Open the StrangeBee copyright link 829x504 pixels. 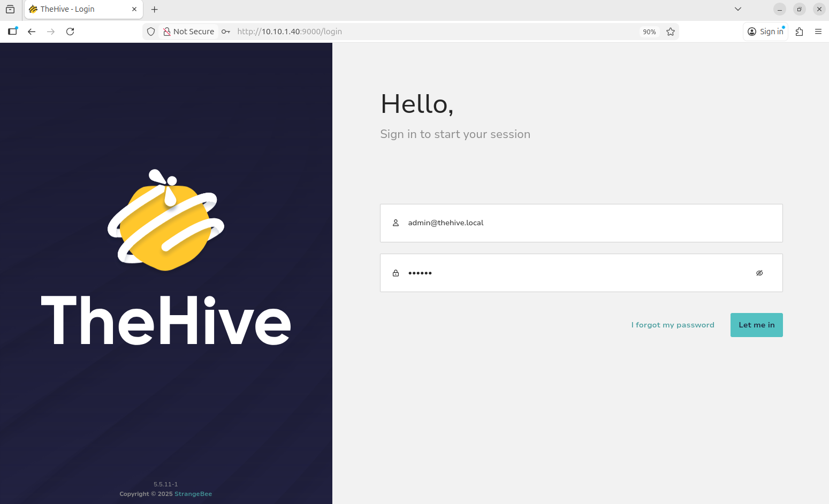(193, 494)
